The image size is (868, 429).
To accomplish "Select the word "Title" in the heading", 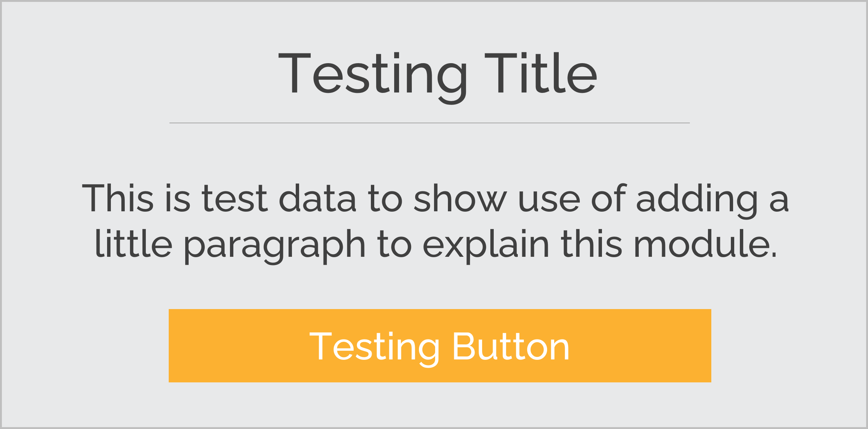I will 541,73.
